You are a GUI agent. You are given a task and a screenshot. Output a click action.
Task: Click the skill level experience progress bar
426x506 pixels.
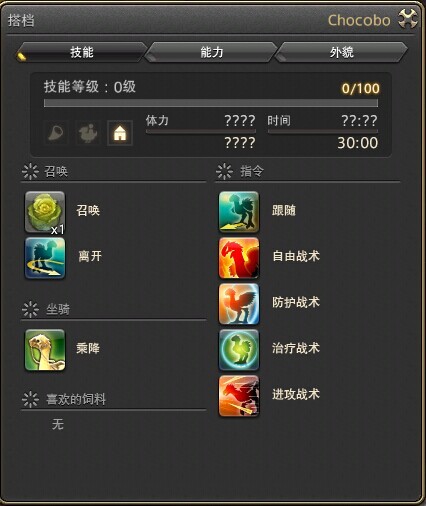pos(211,103)
